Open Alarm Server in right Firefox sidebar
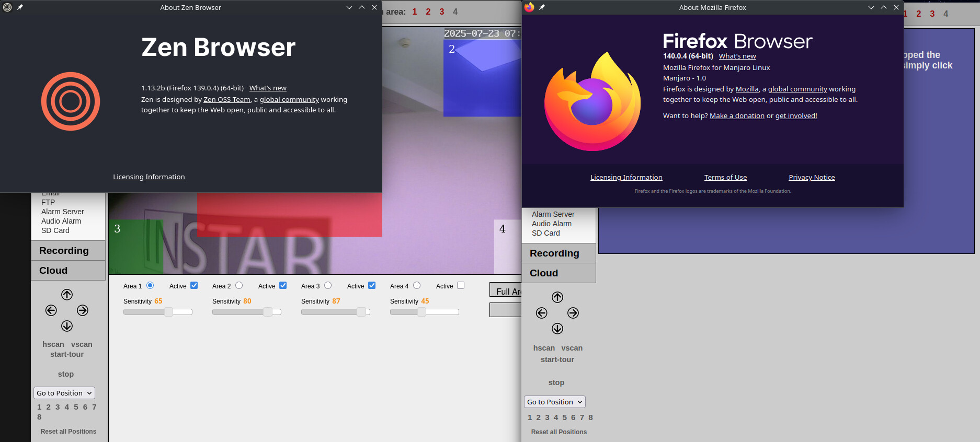Screen dimensions: 980x442 tap(553, 214)
